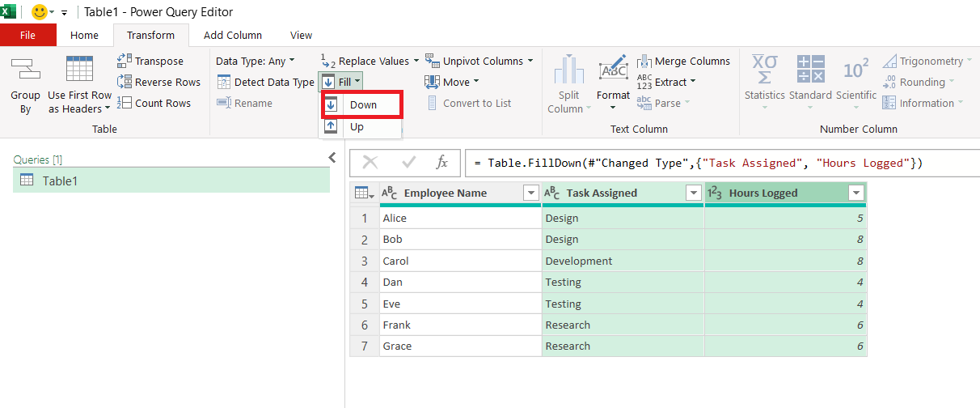Click the Development cell
Screen dimensions: 980x408
[x=623, y=261]
